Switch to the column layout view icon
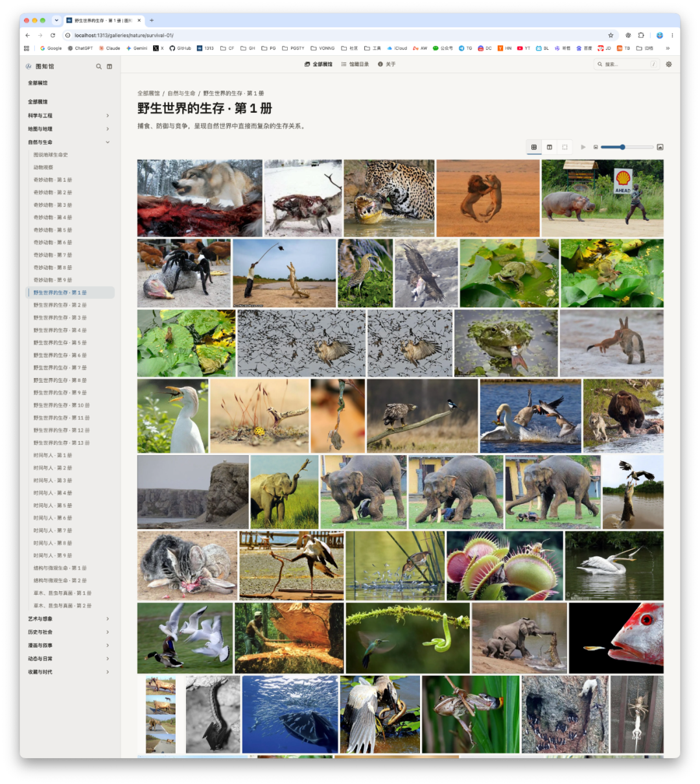The width and height of the screenshot is (700, 784). click(550, 147)
